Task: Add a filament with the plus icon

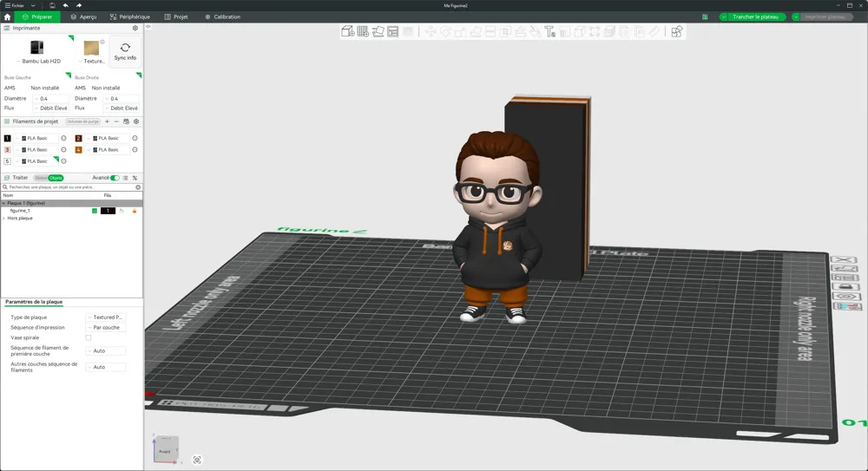Action: coord(107,121)
